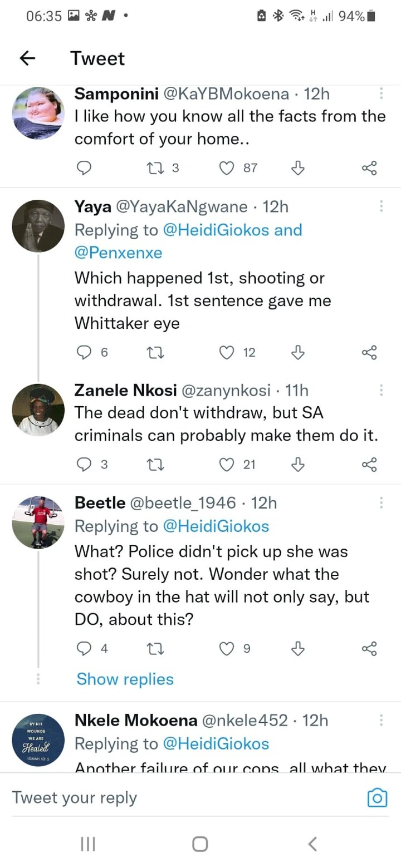Open camera icon in reply bar

[377, 798]
